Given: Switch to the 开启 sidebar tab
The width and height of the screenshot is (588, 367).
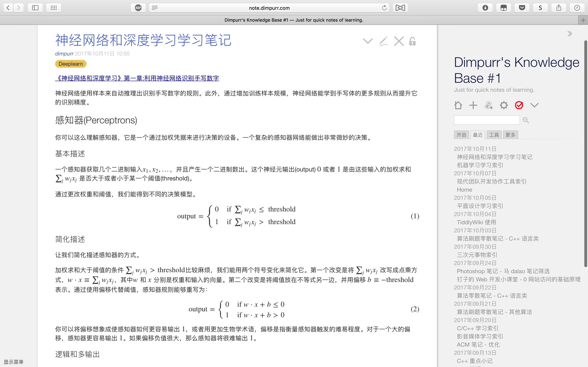Looking at the screenshot, I should pos(461,135).
